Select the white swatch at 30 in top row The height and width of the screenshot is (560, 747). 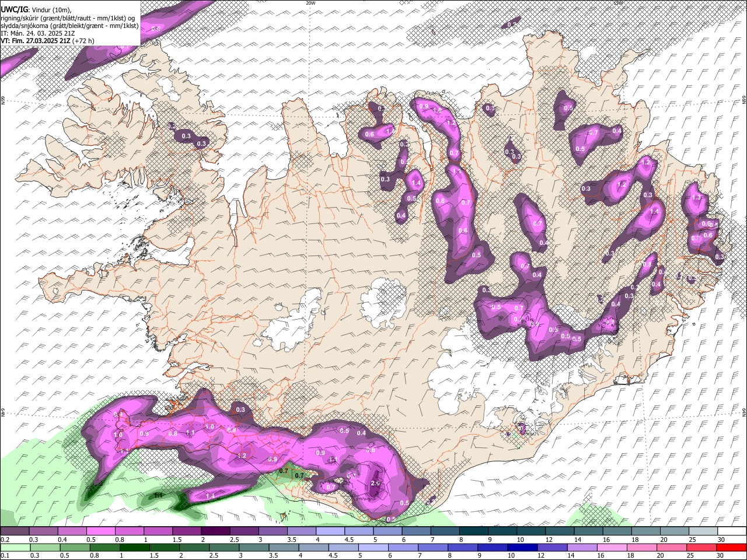coord(731,531)
